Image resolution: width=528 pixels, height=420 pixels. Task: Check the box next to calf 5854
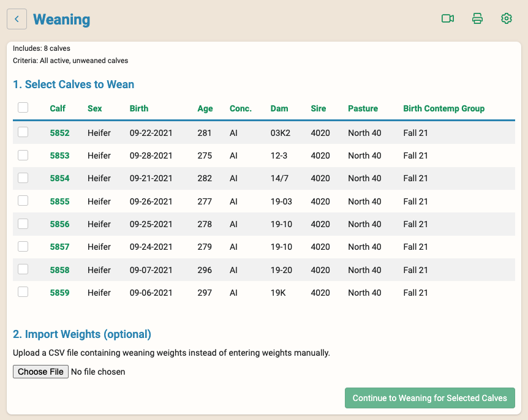coord(23,178)
